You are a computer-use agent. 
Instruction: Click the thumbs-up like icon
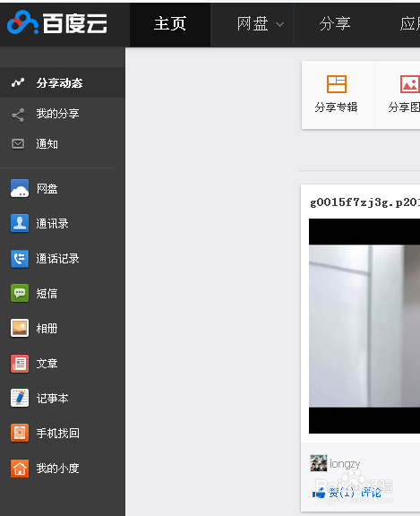319,493
